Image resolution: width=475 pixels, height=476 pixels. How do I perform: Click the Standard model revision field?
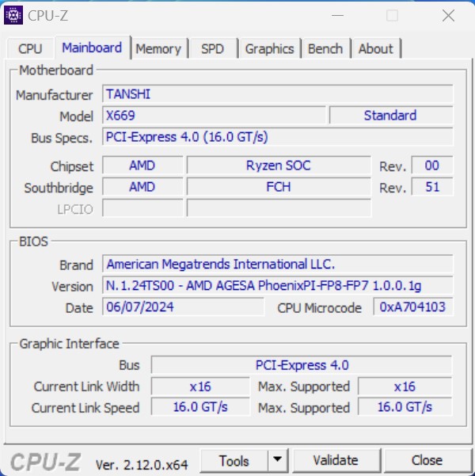391,116
